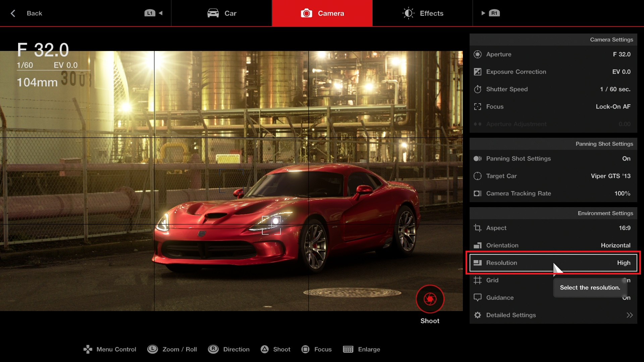Click the Detailed Settings gear icon
Screen dimensions: 644x362
[x=478, y=315]
